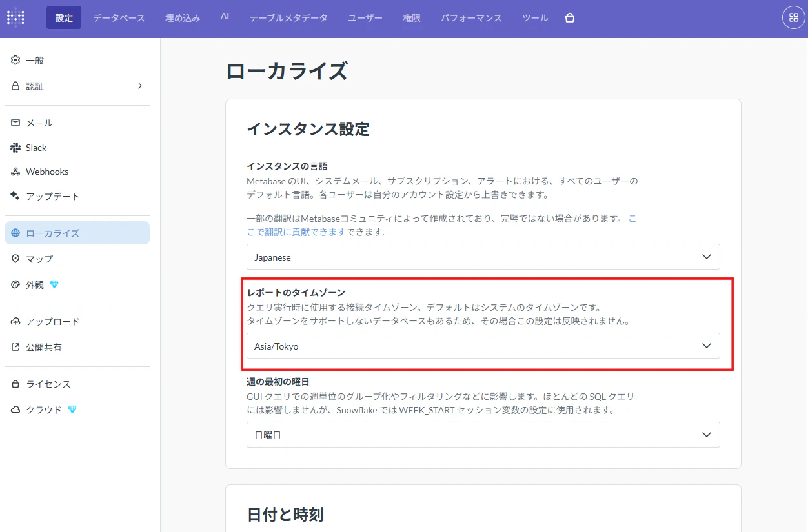808x532 pixels.
Task: Open the 権限 tab
Action: [412, 17]
